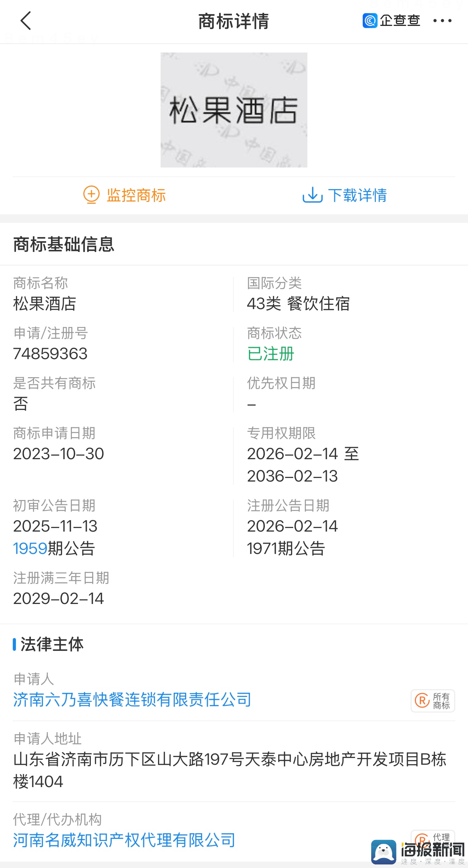Viewport: 468px width, 868px height.
Task: Tap the R icon beside 所有商标
Action: 422,701
